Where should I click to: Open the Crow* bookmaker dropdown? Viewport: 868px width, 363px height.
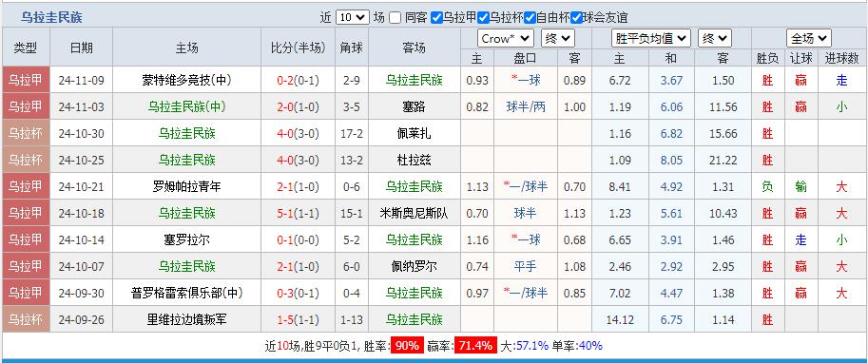[506, 38]
